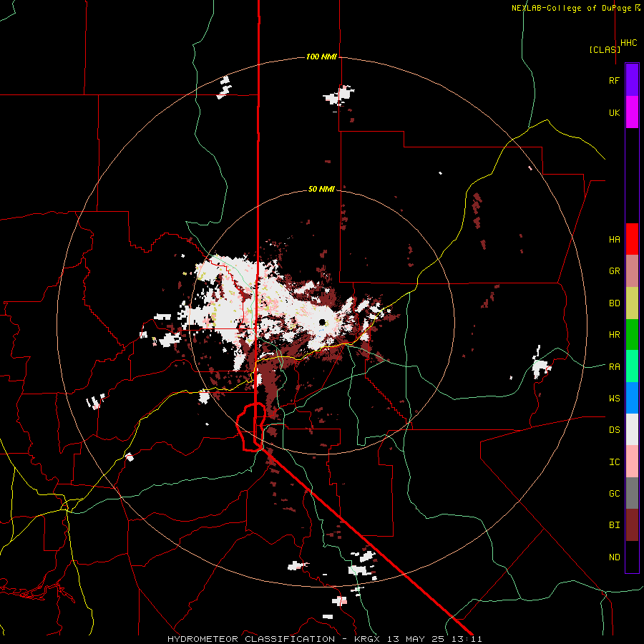The width and height of the screenshot is (644, 644).
Task: Click the NEXLAB-College of DuPage text
Action: [x=572, y=8]
